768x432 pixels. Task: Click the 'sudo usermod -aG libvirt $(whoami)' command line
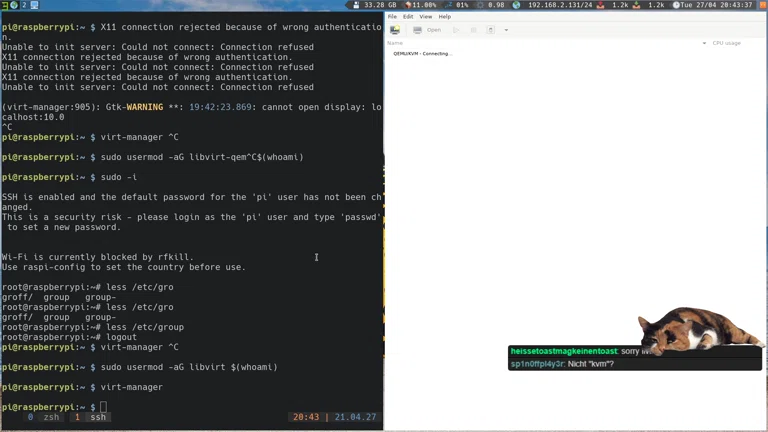(189, 367)
